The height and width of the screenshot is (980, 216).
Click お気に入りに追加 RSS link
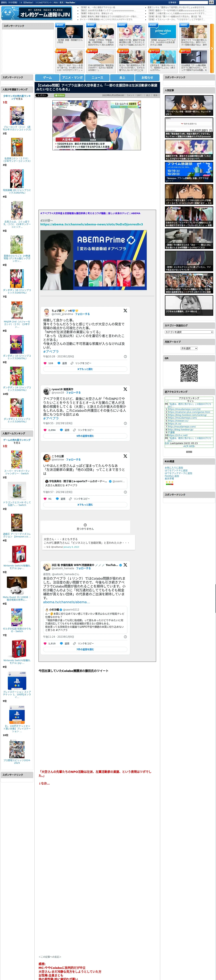coord(173,468)
